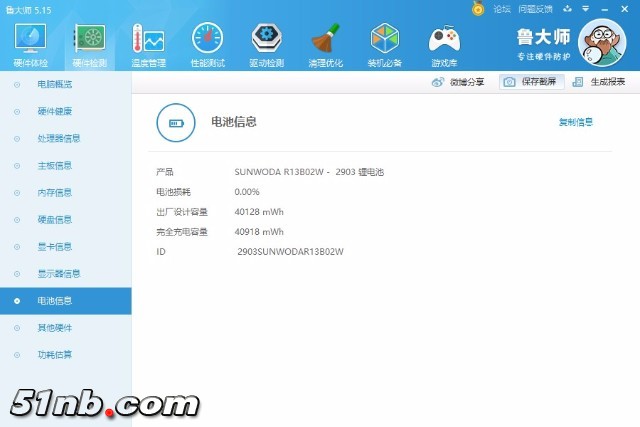Screen dimensions: 640x427
Task: Click the 电池损耗 label
Action: [x=173, y=192]
